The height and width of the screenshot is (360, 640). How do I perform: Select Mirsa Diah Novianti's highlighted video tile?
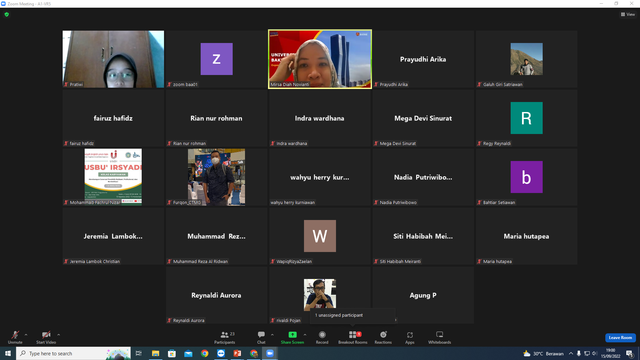320,59
